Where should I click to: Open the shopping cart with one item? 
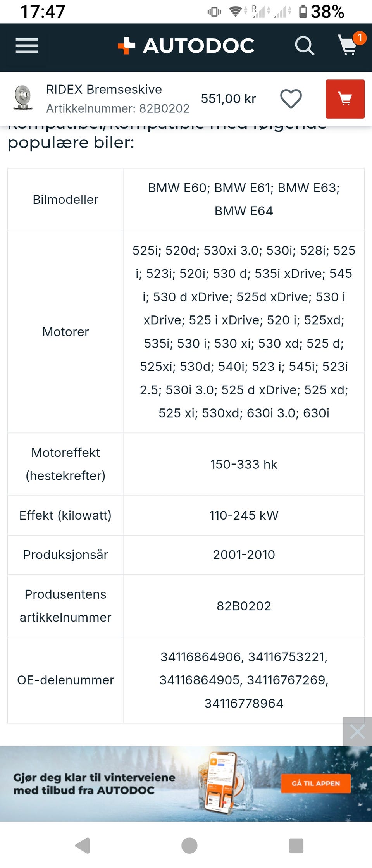point(349,45)
